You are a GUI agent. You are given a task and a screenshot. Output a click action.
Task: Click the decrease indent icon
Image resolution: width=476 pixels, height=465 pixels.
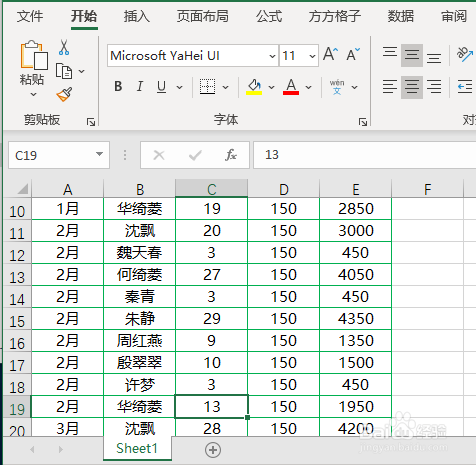[x=465, y=87]
